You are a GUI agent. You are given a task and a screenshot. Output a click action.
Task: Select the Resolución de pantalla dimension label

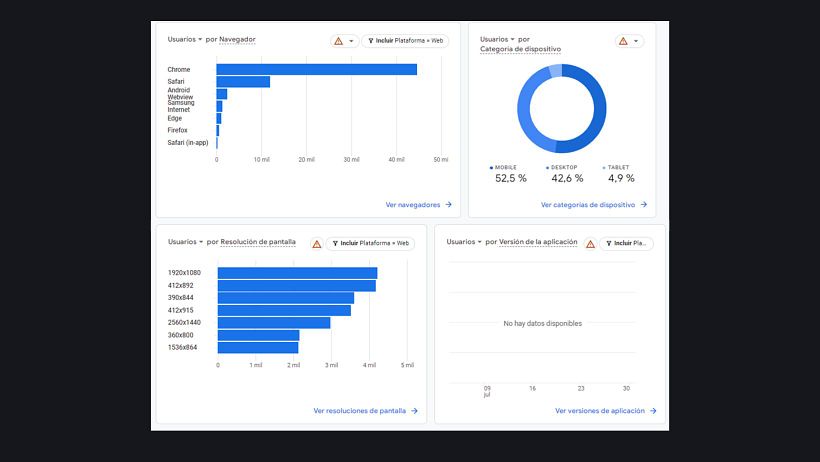pos(258,242)
